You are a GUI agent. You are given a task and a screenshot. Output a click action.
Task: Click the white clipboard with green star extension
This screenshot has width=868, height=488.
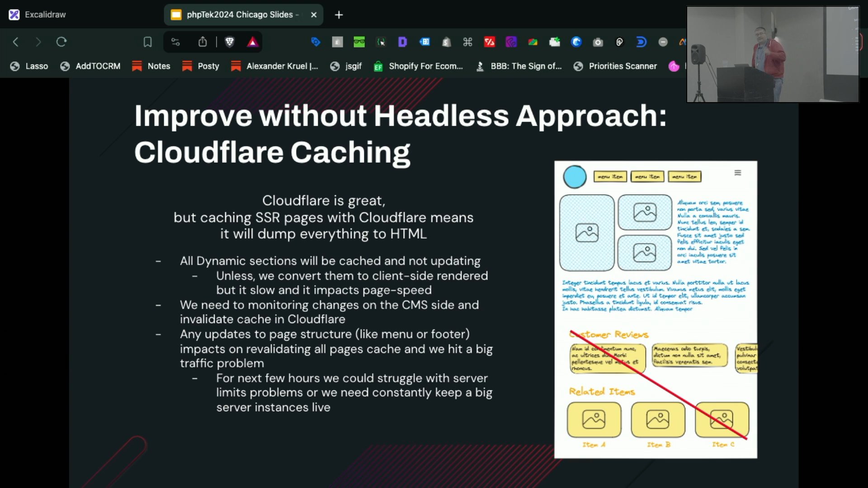(x=555, y=42)
